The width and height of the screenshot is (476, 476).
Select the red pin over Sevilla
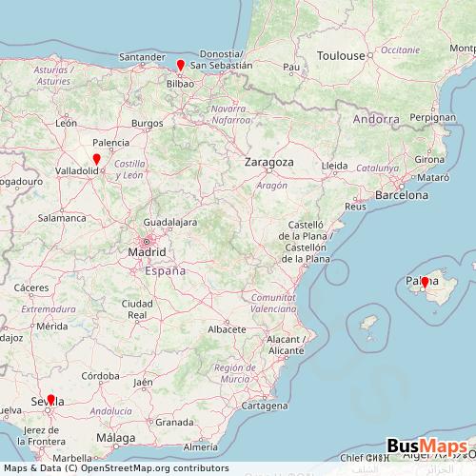tap(50, 400)
